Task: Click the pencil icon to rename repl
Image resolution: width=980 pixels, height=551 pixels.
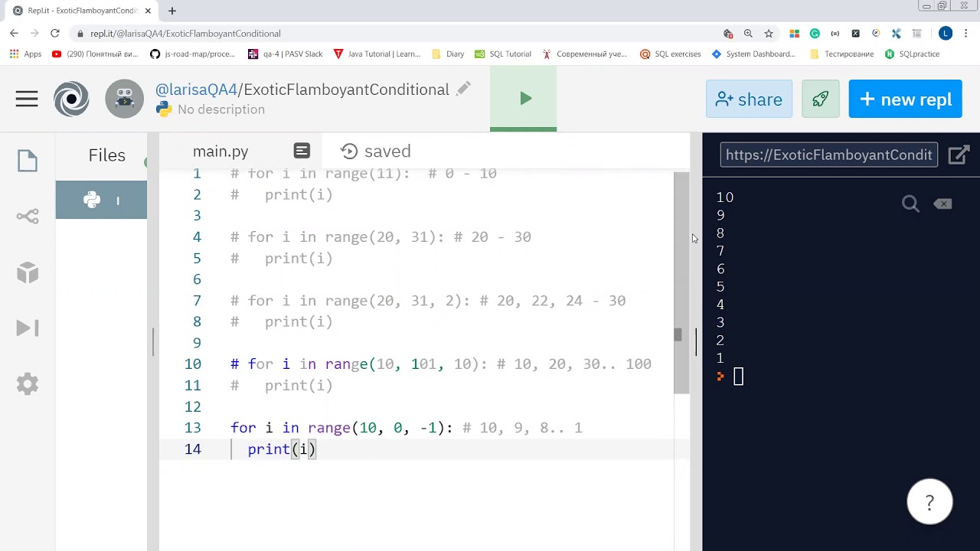Action: click(463, 89)
